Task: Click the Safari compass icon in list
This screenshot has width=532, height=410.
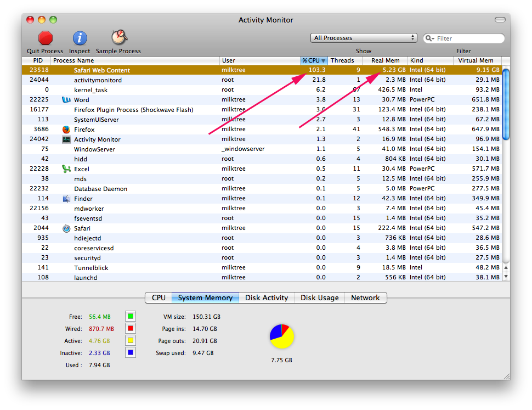Action: click(x=66, y=228)
